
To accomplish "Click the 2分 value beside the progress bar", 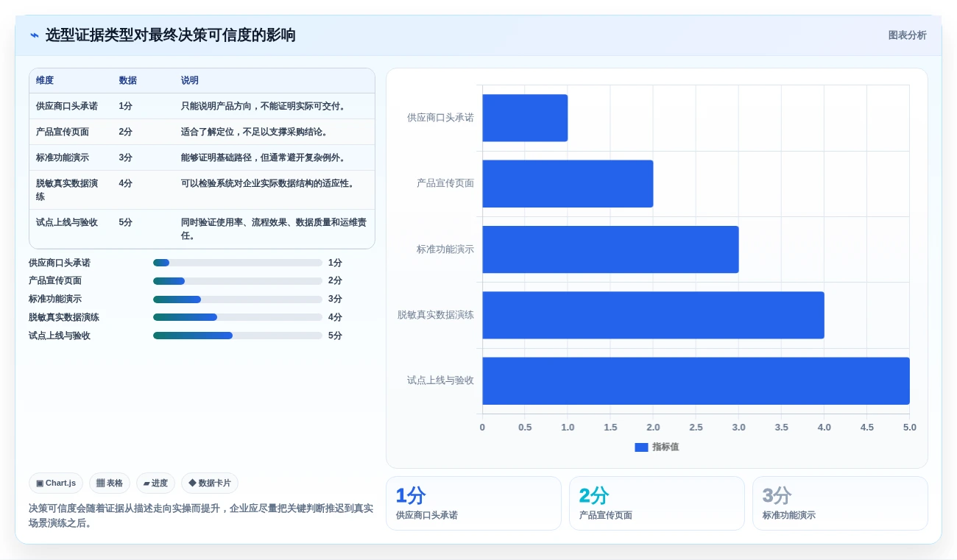I will [x=335, y=280].
